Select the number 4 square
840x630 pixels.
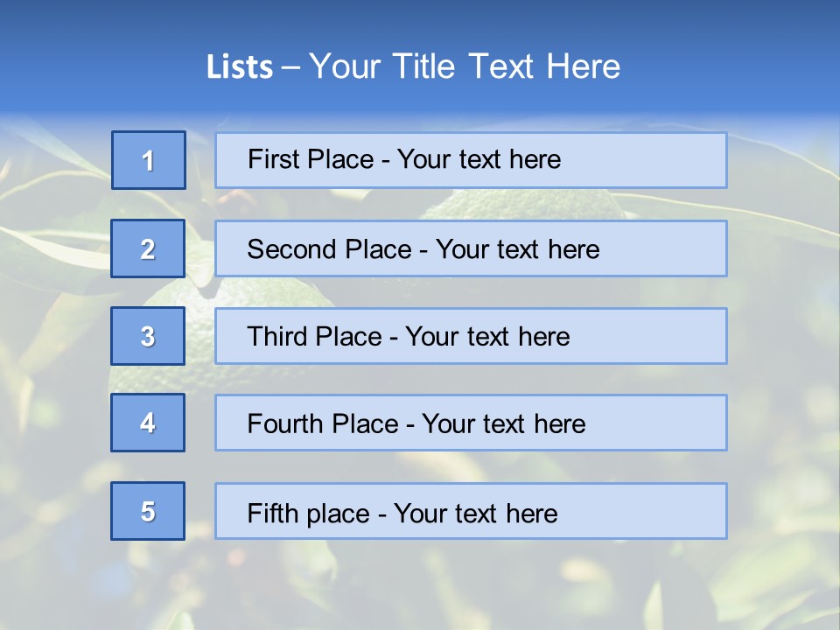tap(148, 423)
